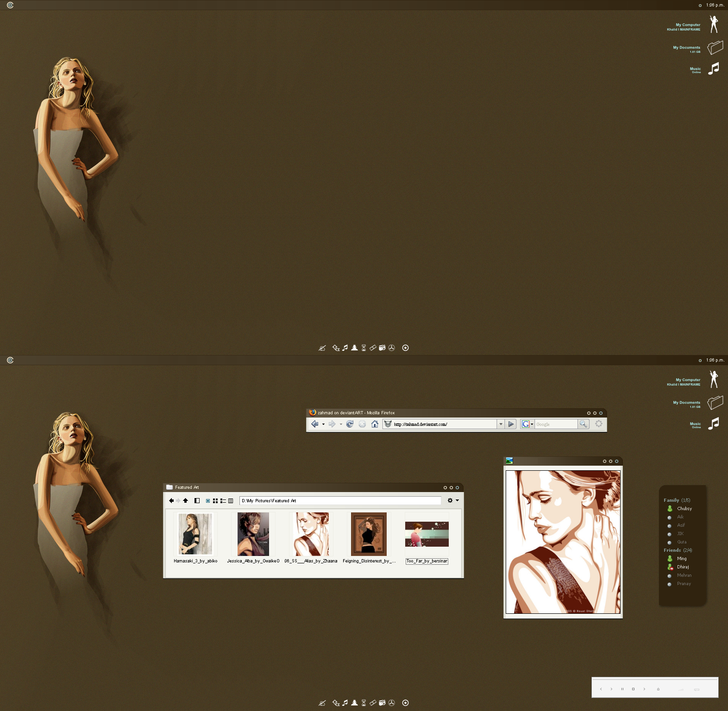Select offline contact Guta

tap(677, 542)
